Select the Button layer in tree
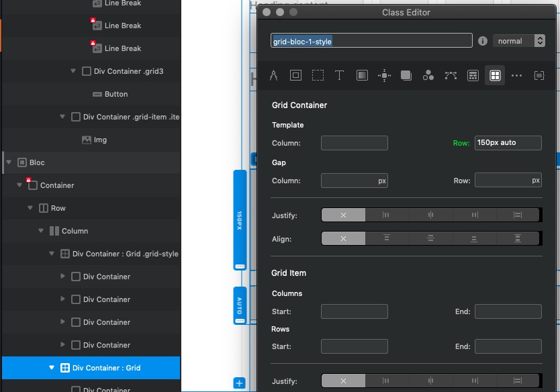560x392 pixels. point(115,94)
